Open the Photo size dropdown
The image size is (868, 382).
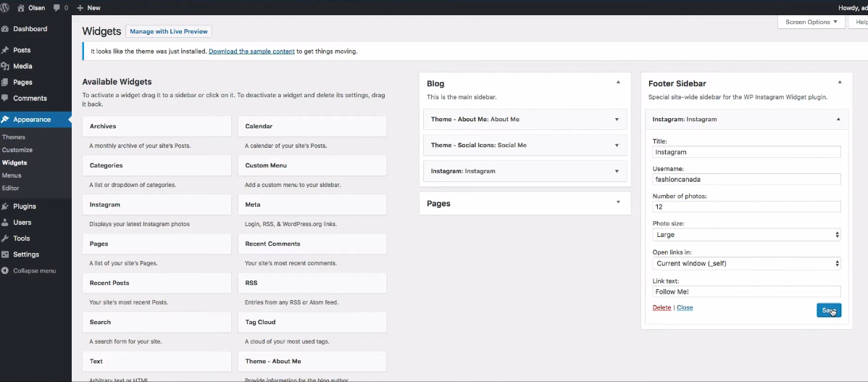pyautogui.click(x=746, y=235)
